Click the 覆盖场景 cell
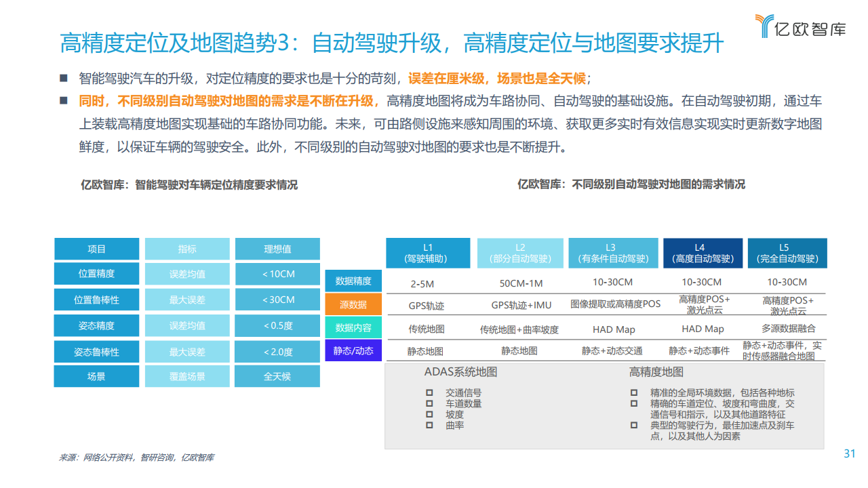868x488 pixels. (x=187, y=376)
